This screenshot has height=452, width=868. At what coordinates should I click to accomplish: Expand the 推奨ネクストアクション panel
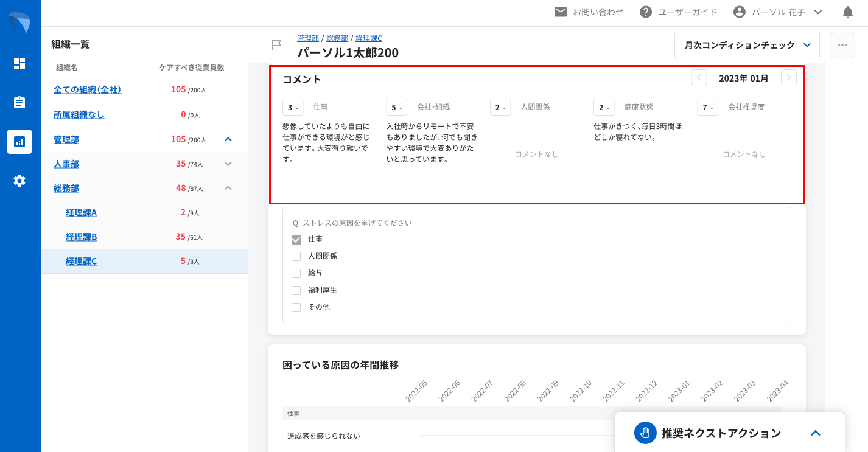(816, 433)
